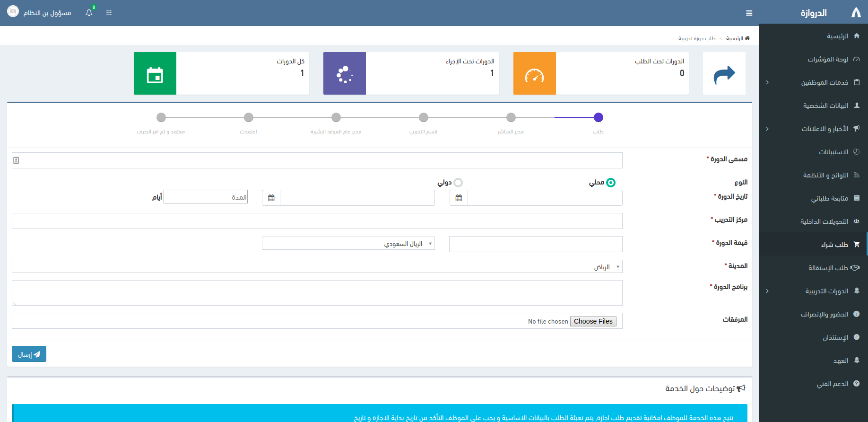
Task: Click the purple in-progress courses tile
Action: click(344, 74)
